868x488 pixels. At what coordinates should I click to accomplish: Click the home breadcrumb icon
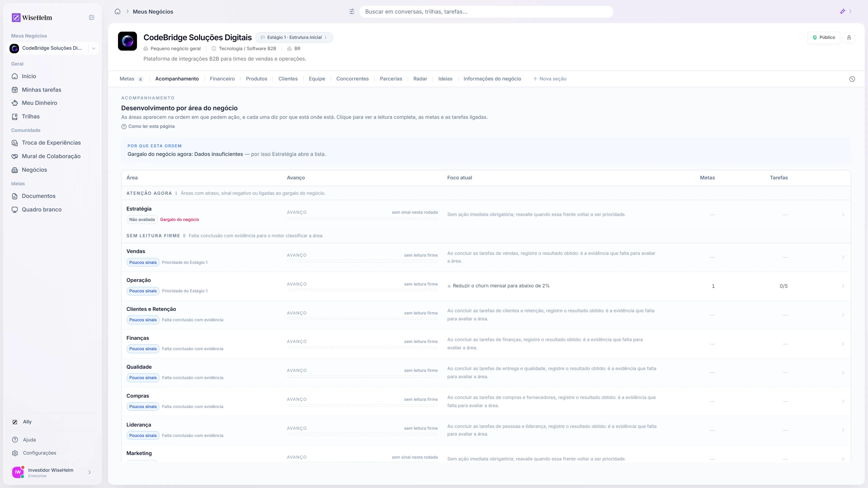pos(118,12)
